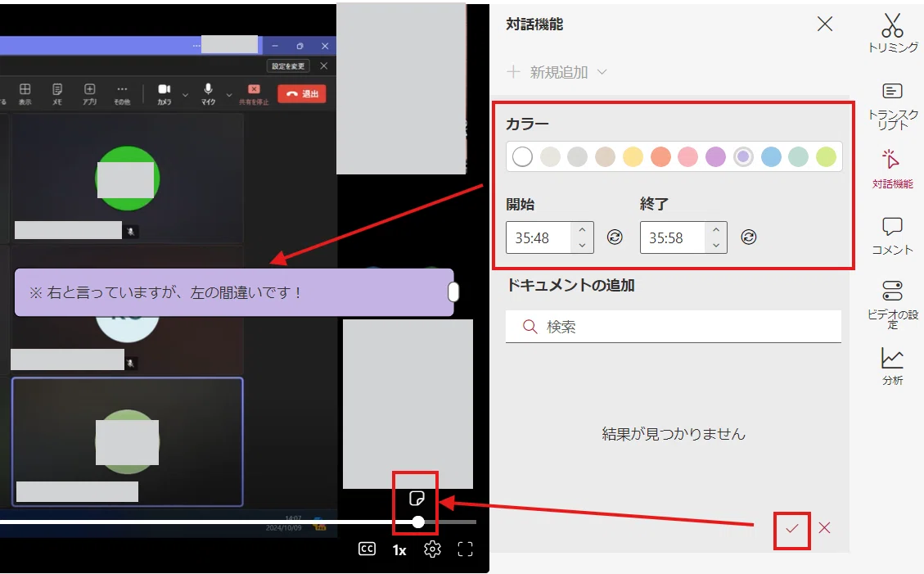This screenshot has width=924, height=574.
Task: Click the 退出 leave button in recorded Teams
Action: 302,93
